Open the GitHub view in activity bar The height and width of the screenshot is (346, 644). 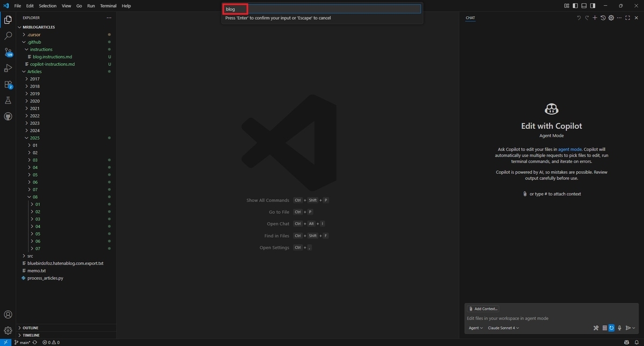click(8, 116)
